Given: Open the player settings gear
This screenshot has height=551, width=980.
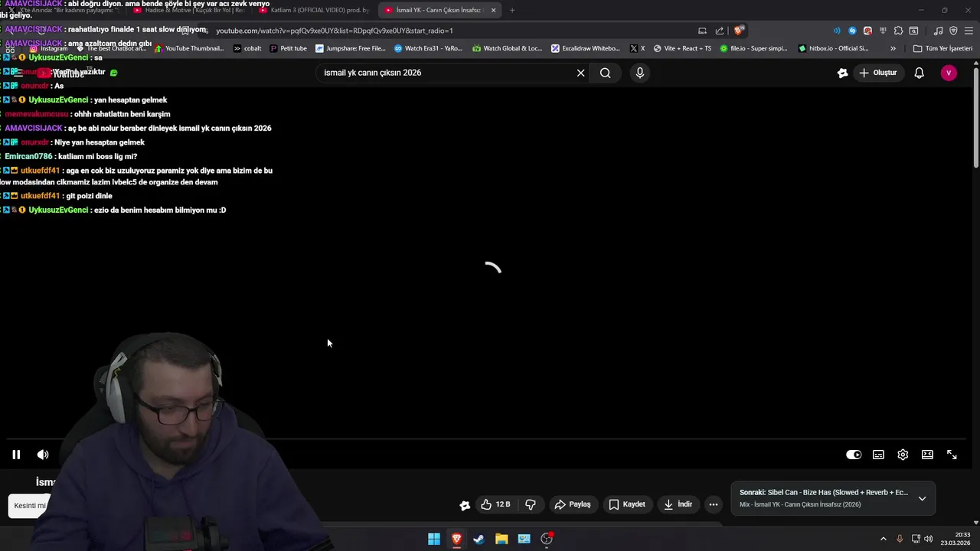Looking at the screenshot, I should pyautogui.click(x=903, y=455).
